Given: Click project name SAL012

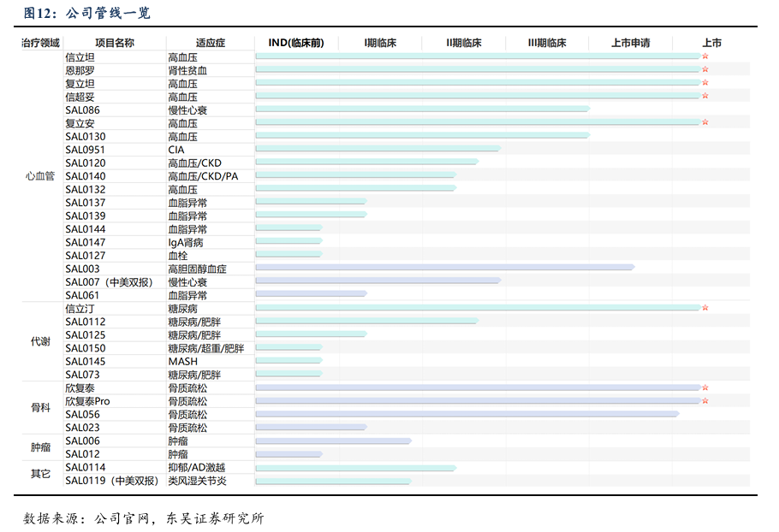Looking at the screenshot, I should pyautogui.click(x=82, y=454).
